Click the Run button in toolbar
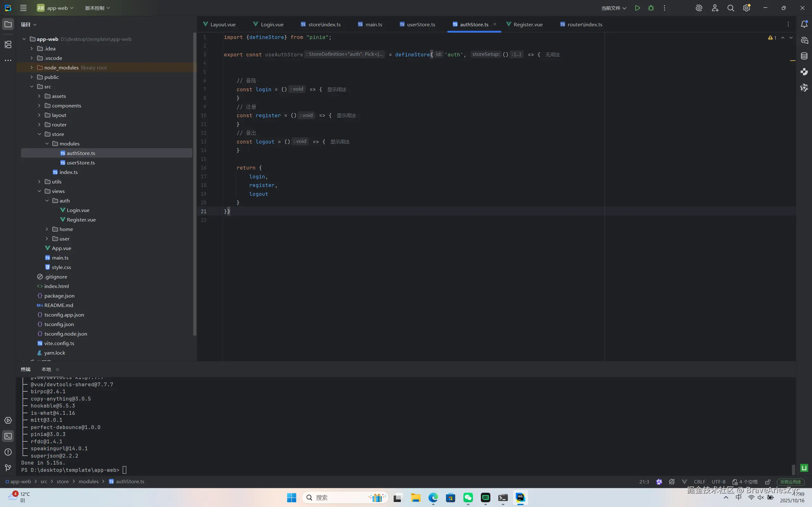Viewport: 812px width, 507px height. pyautogui.click(x=637, y=8)
